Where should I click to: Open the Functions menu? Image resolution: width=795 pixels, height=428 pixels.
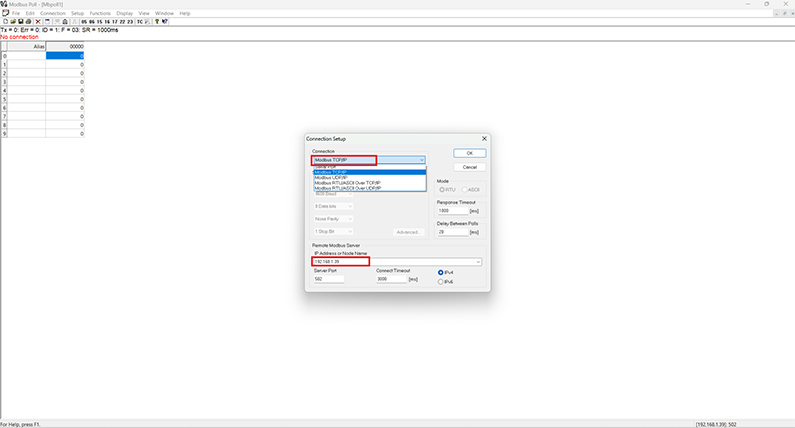pos(100,13)
